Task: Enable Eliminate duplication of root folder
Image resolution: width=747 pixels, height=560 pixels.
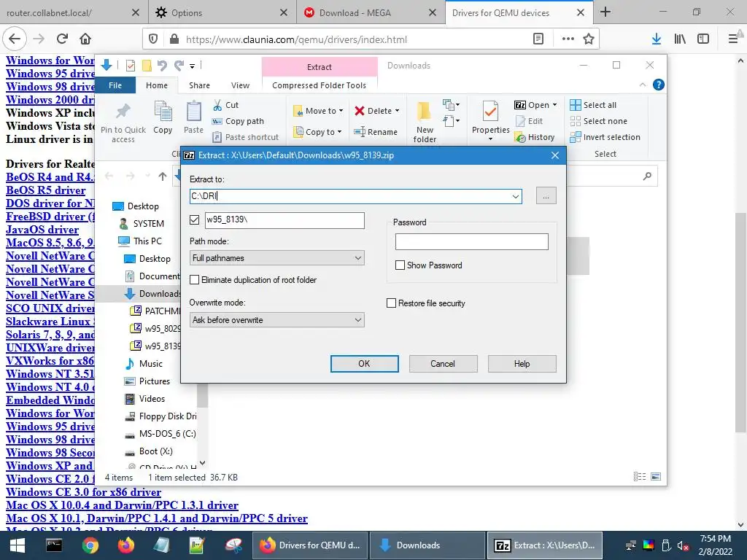Action: click(x=194, y=280)
